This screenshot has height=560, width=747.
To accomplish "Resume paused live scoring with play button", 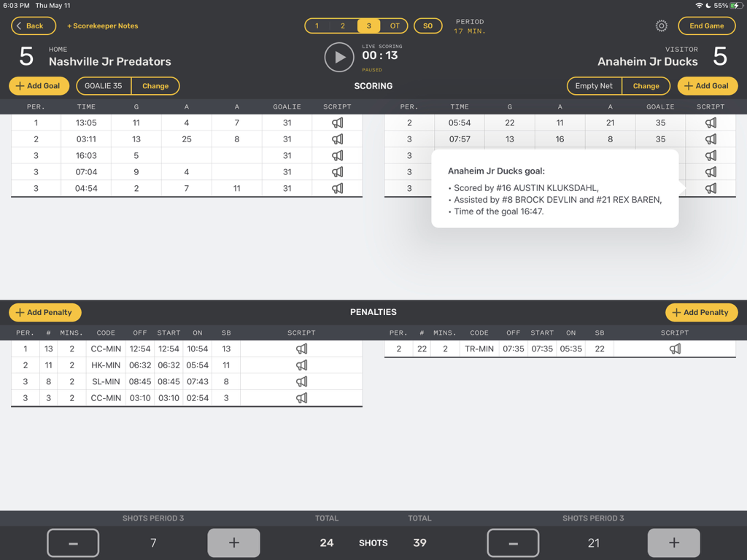I will pyautogui.click(x=338, y=57).
